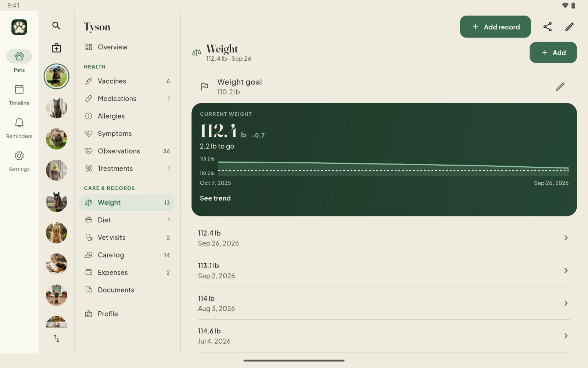Viewport: 588px width, 368px height.
Task: Click the medical kit icon
Action: (x=56, y=48)
